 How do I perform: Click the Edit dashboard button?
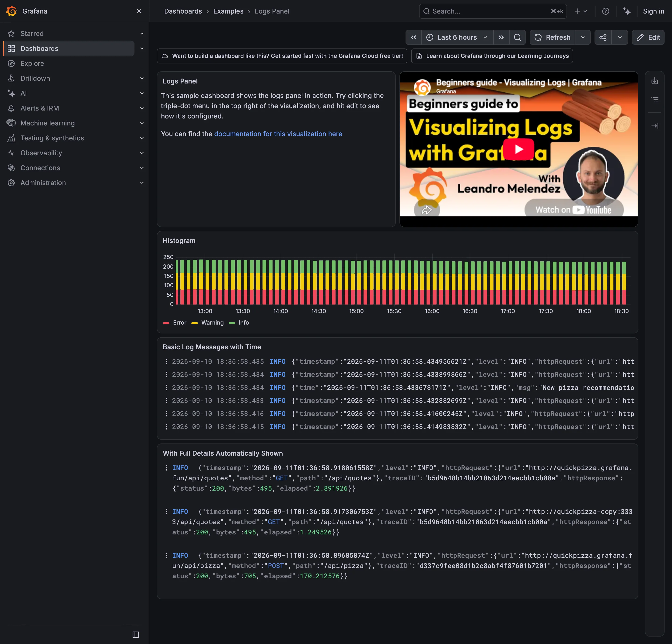coord(648,37)
